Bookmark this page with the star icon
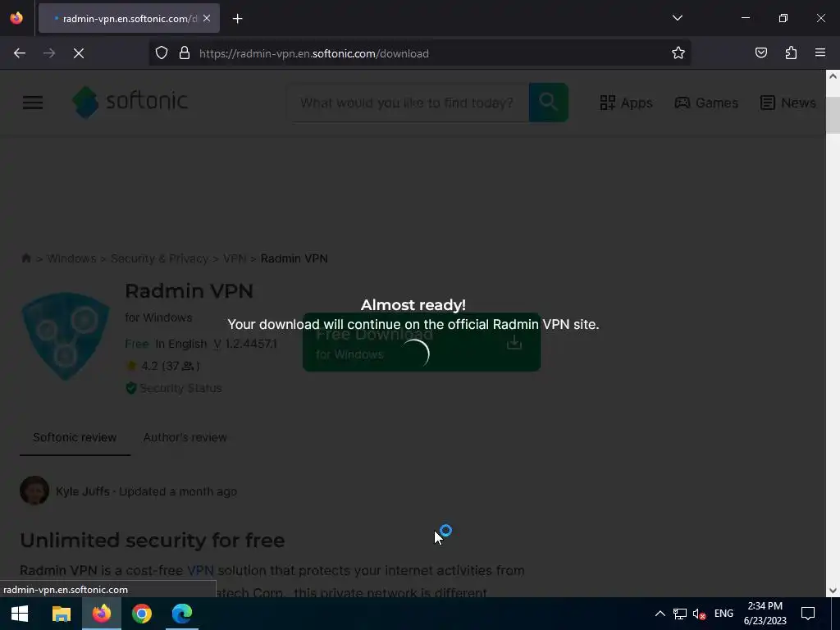Screen dimensions: 840x630 (678, 53)
